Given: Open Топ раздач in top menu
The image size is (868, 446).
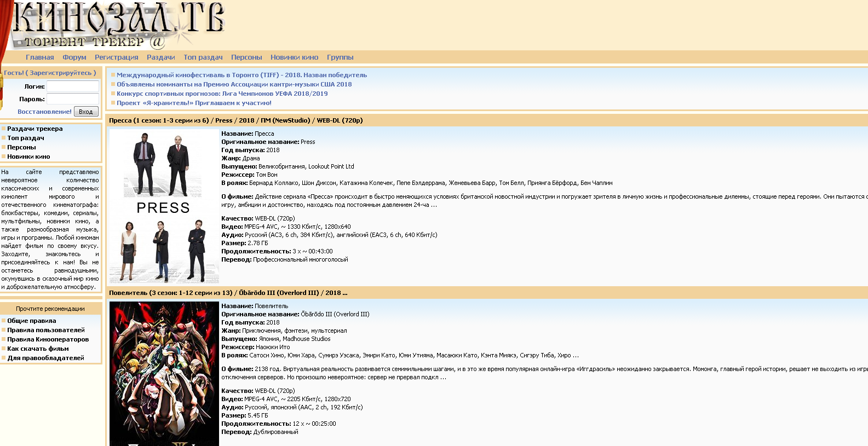Looking at the screenshot, I should (203, 57).
